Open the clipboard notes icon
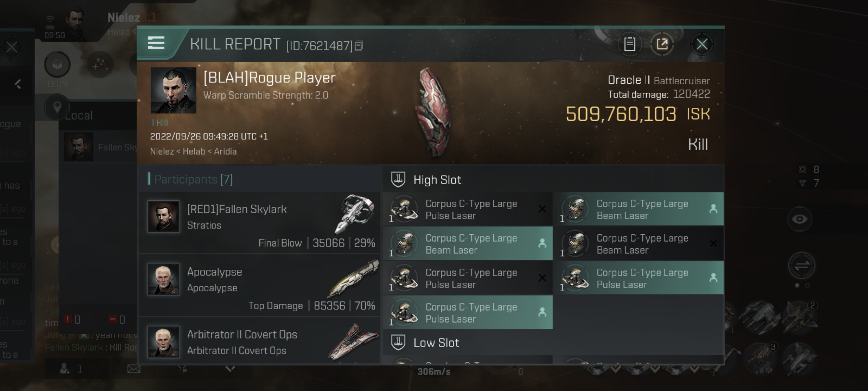Screen dimensions: 868x391 pos(630,44)
